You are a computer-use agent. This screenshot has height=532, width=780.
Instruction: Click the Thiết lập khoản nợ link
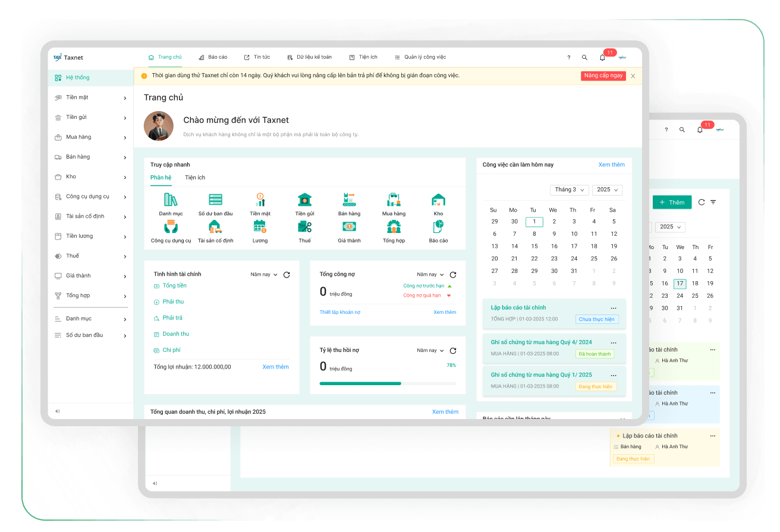click(340, 312)
